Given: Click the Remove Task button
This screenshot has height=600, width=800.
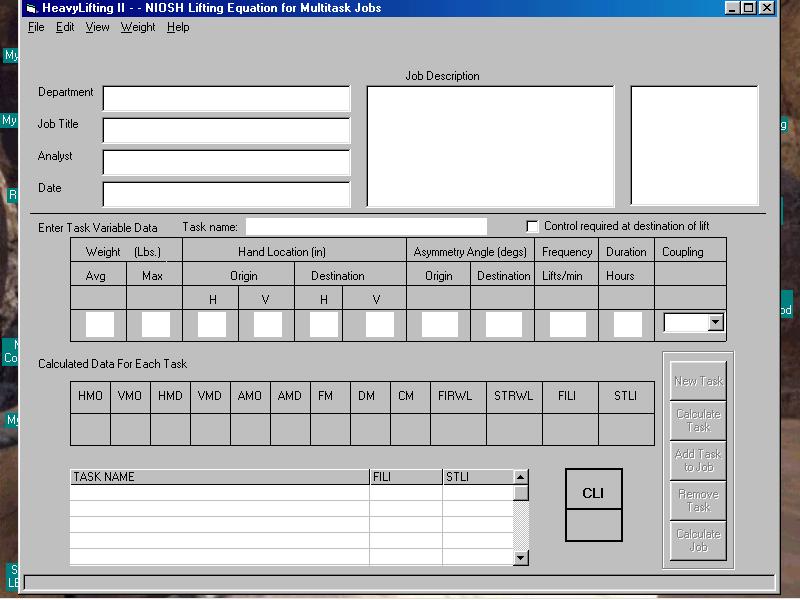Looking at the screenshot, I should pos(697,501).
